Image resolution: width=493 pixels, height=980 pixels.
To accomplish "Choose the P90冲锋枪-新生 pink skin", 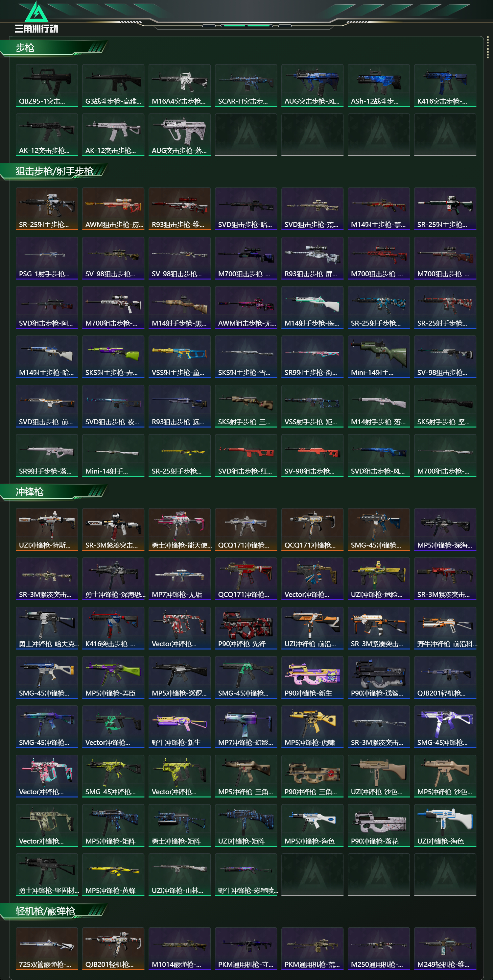I will (x=313, y=677).
